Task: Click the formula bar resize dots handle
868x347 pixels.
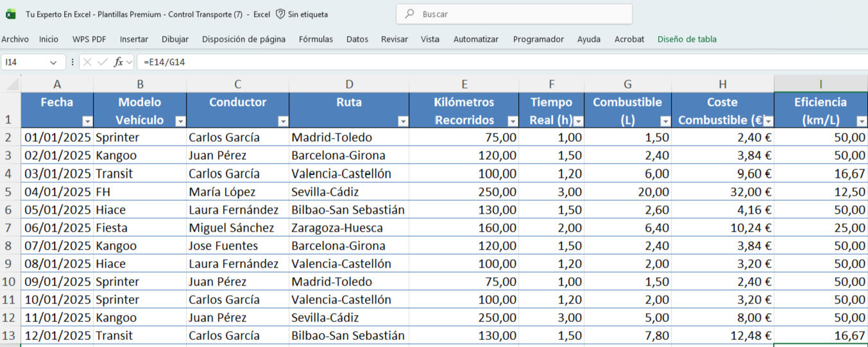Action: (x=72, y=62)
